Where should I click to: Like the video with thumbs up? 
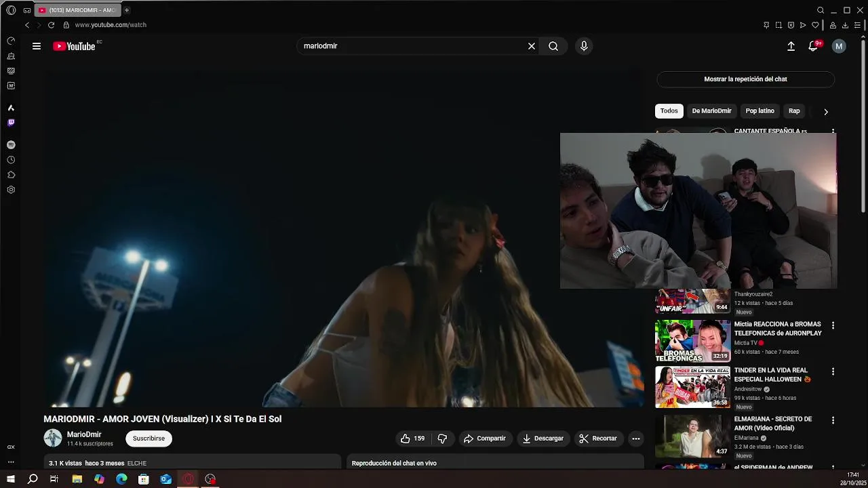pos(412,439)
